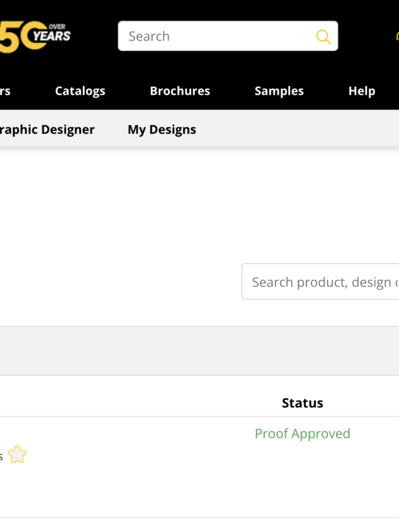This screenshot has width=399, height=532.
Task: Toggle the favorite star on the design
Action: [17, 455]
